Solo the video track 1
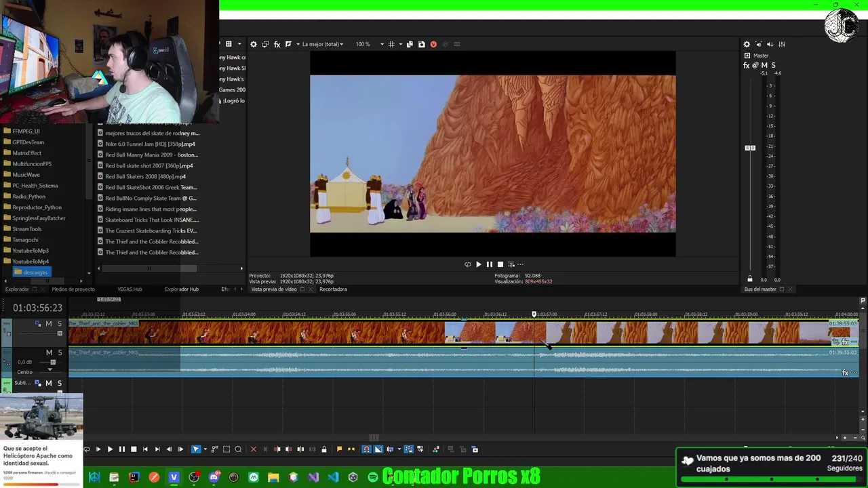 click(x=59, y=324)
